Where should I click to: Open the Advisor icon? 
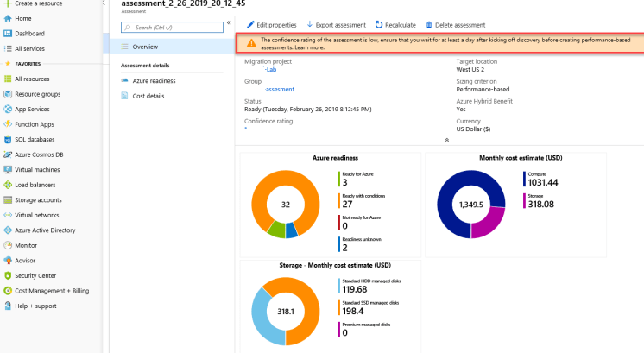[8, 261]
